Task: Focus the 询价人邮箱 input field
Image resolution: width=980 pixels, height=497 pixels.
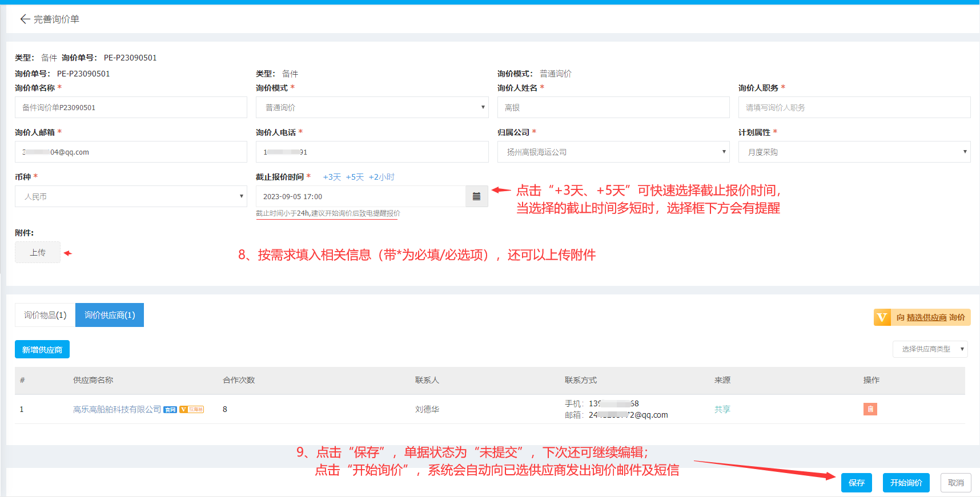Action: click(131, 152)
